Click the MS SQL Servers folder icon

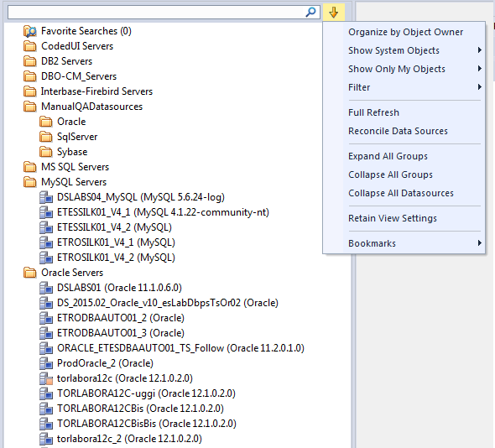pyautogui.click(x=30, y=167)
